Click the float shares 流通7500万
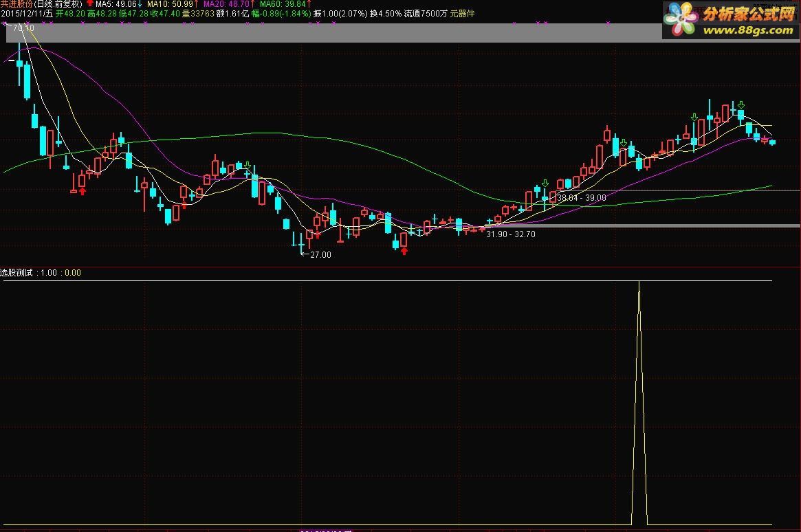801x532 pixels. point(426,14)
